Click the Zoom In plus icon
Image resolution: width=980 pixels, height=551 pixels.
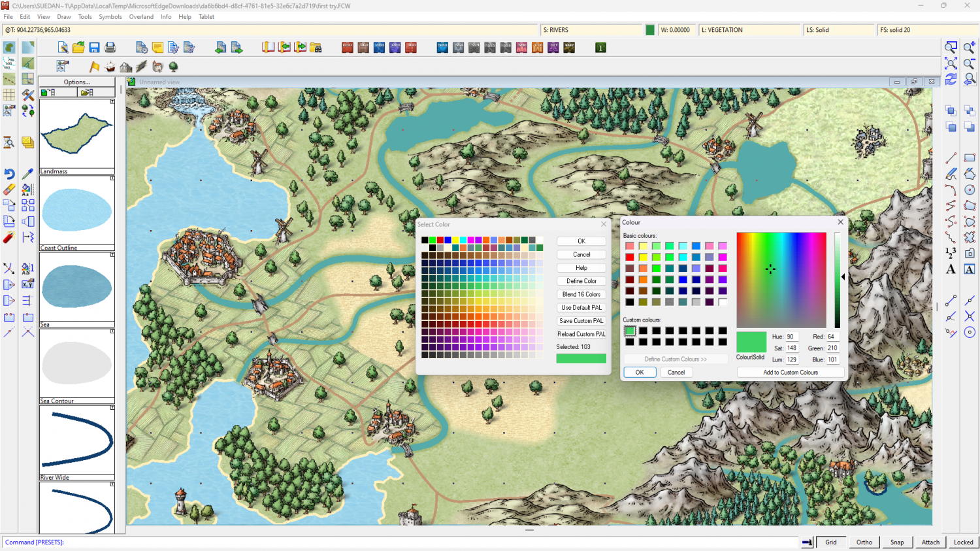(970, 47)
